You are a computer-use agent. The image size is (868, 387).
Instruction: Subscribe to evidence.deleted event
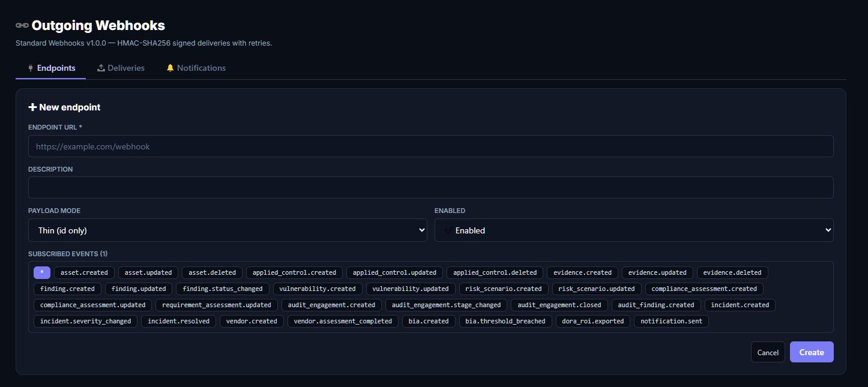732,272
